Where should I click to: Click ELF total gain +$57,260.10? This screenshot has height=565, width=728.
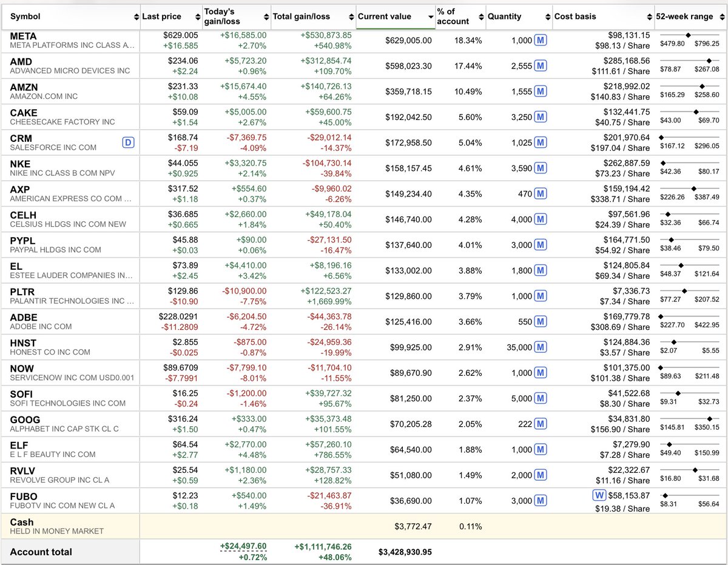[x=326, y=445]
